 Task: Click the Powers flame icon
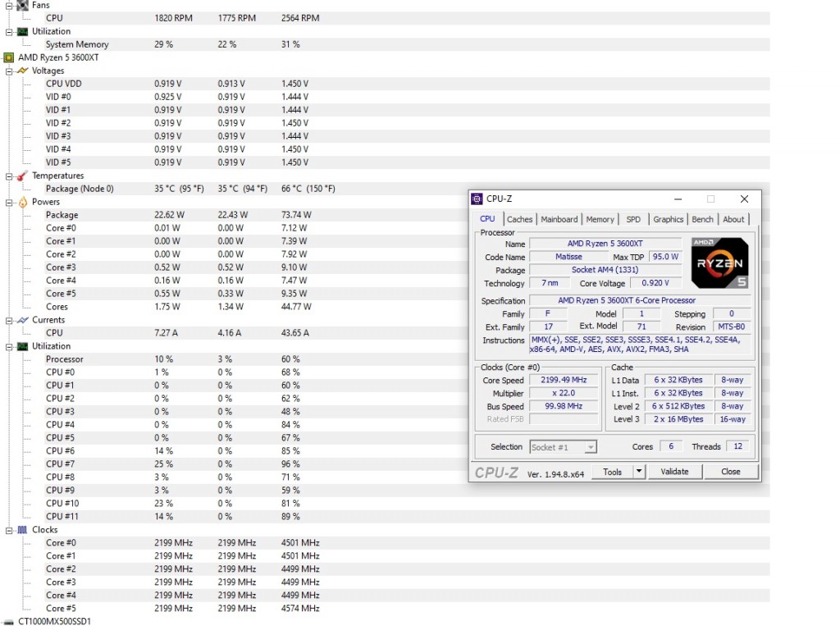[x=22, y=202]
